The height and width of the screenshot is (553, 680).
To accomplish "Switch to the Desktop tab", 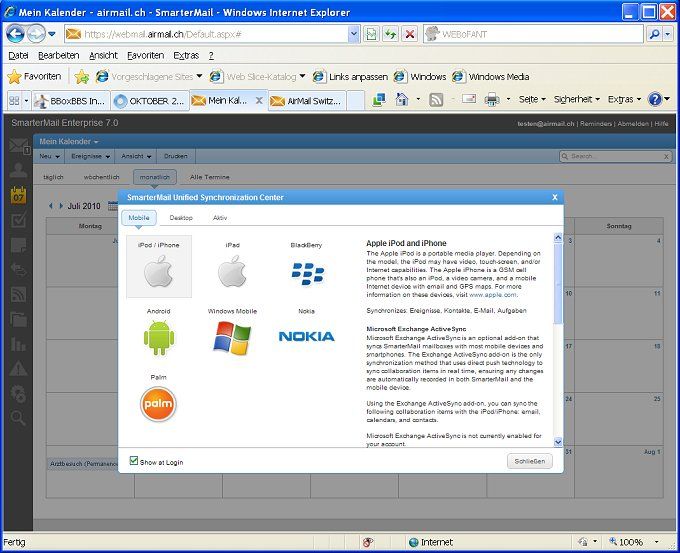I will (181, 217).
